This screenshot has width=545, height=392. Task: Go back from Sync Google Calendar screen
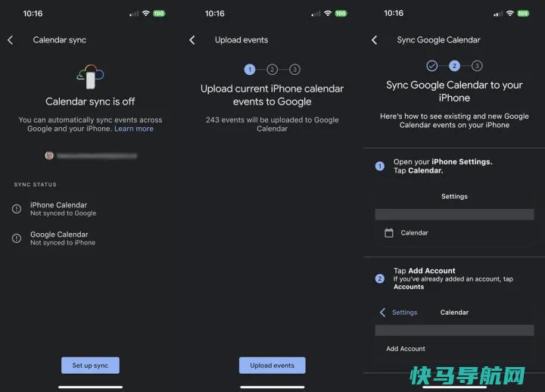click(x=375, y=40)
